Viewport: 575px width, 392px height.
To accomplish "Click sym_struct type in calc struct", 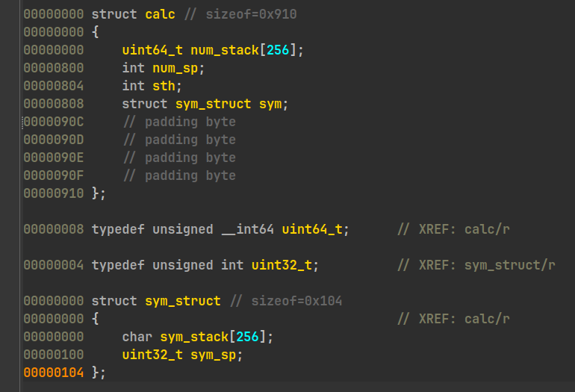I will coord(213,104).
